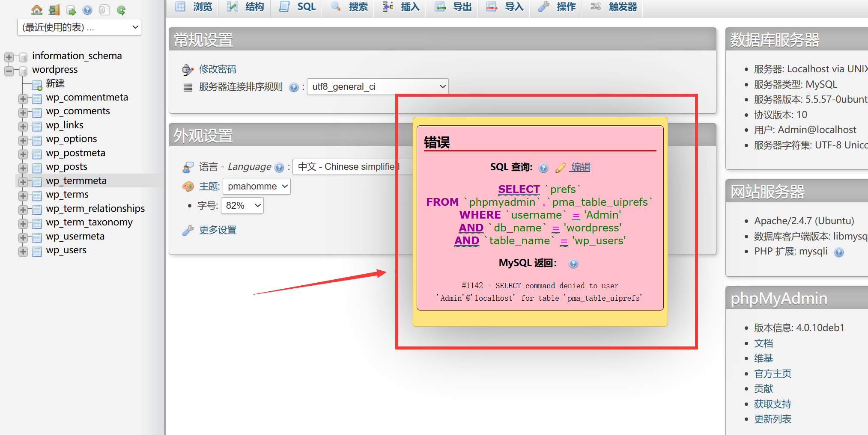Expand the wp_termmeta table node
The image size is (868, 435).
[23, 182]
